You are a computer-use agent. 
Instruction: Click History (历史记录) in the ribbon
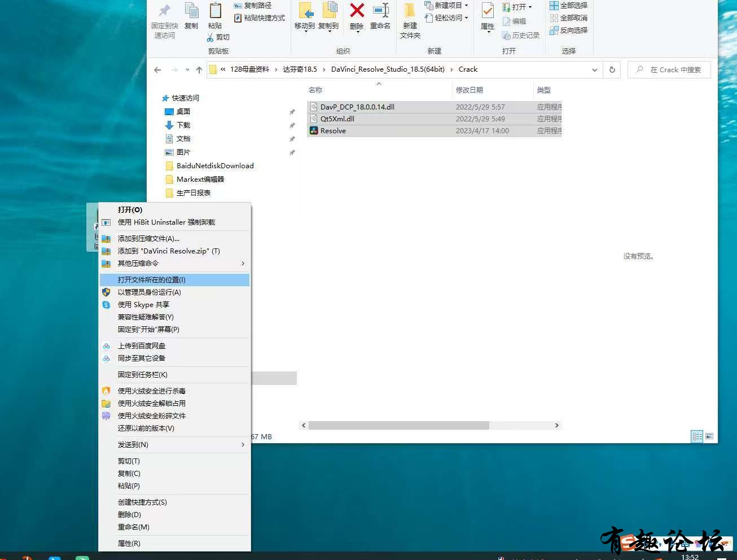520,35
